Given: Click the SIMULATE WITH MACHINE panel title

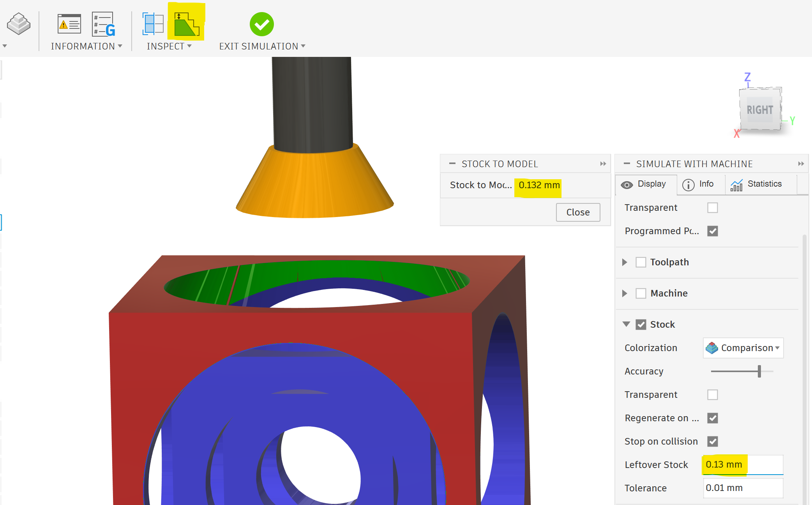Looking at the screenshot, I should coord(694,164).
